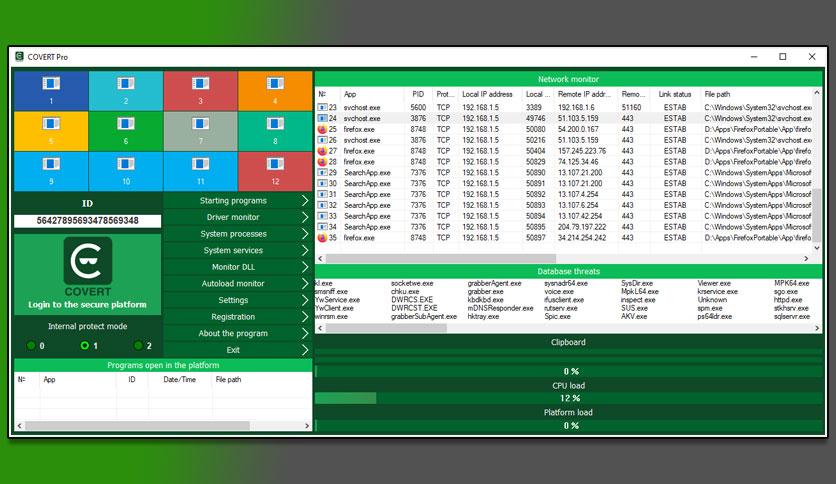Expand the System services chevron
The image size is (836, 484).
305,250
